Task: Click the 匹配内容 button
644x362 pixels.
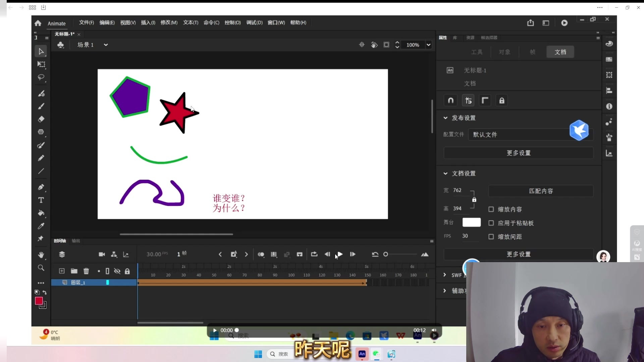Action: click(x=541, y=191)
